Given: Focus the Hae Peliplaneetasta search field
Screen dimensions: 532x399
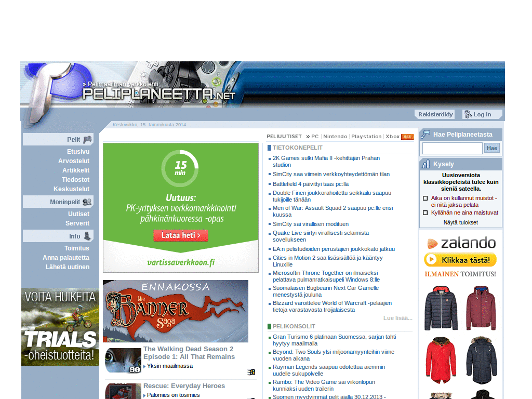Looking at the screenshot, I should tap(453, 148).
